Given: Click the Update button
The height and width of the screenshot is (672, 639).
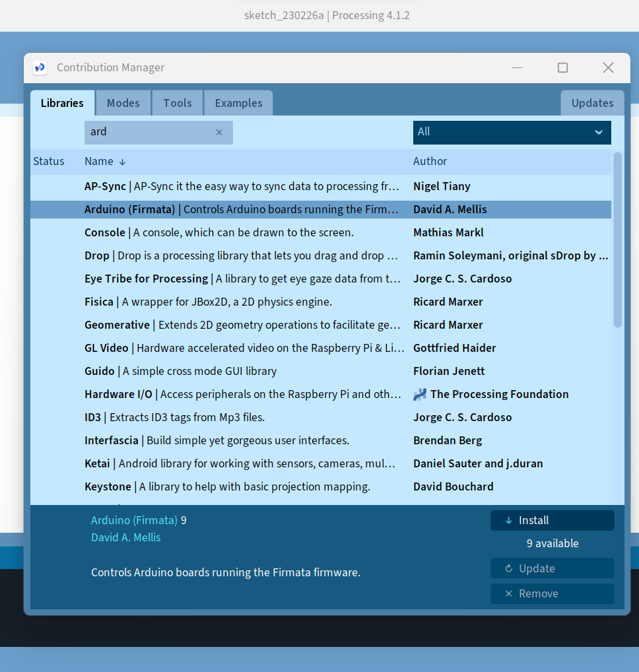Looking at the screenshot, I should (x=553, y=568).
